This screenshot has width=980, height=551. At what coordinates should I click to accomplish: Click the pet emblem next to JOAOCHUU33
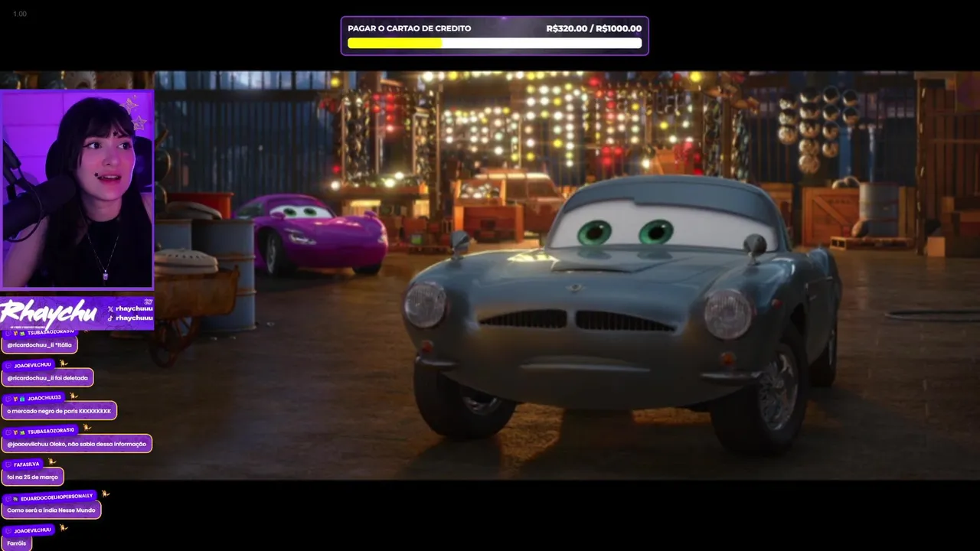click(73, 396)
